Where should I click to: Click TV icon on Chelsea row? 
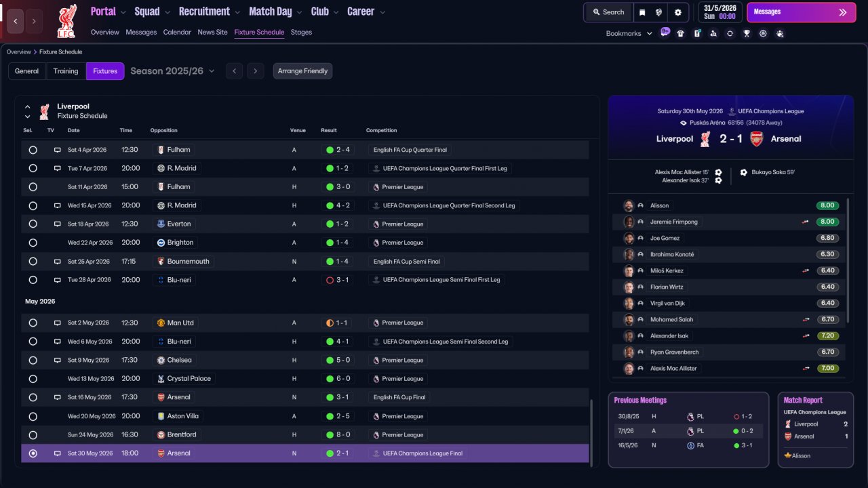click(x=58, y=361)
